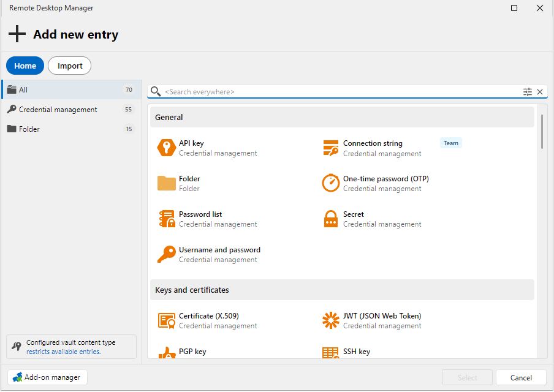Click the Add-on manager puzzle icon
This screenshot has height=392, width=554.
pos(17,377)
